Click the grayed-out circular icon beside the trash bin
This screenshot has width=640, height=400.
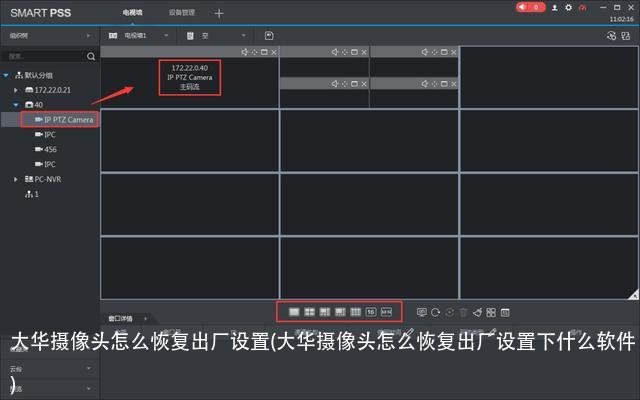(x=449, y=313)
